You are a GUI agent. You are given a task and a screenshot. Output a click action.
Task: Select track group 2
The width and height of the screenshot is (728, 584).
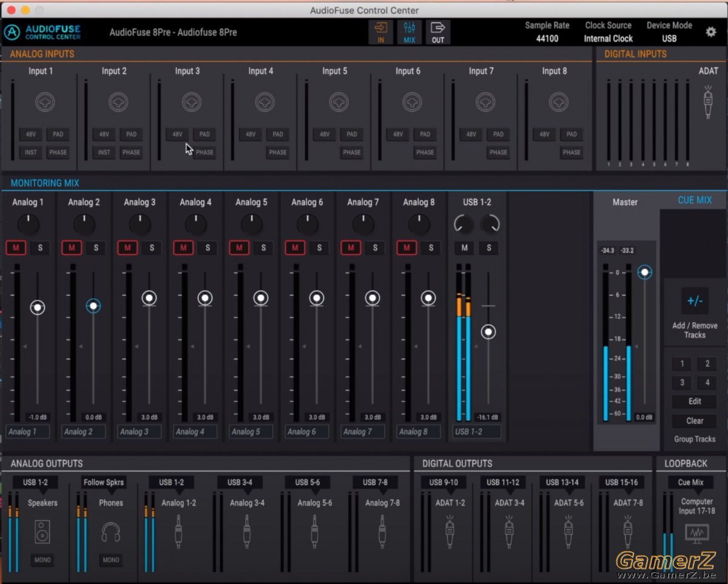coord(707,364)
